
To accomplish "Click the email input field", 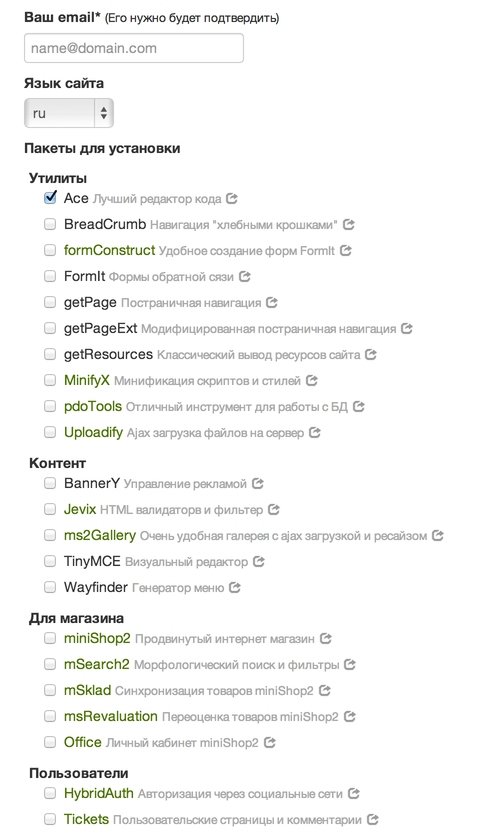I will (x=134, y=48).
